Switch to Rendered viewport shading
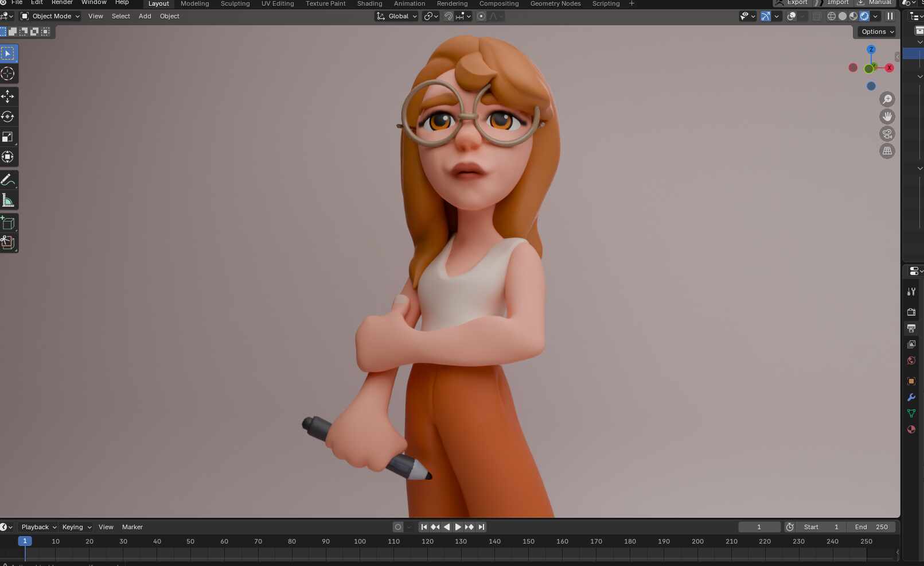 pos(864,16)
